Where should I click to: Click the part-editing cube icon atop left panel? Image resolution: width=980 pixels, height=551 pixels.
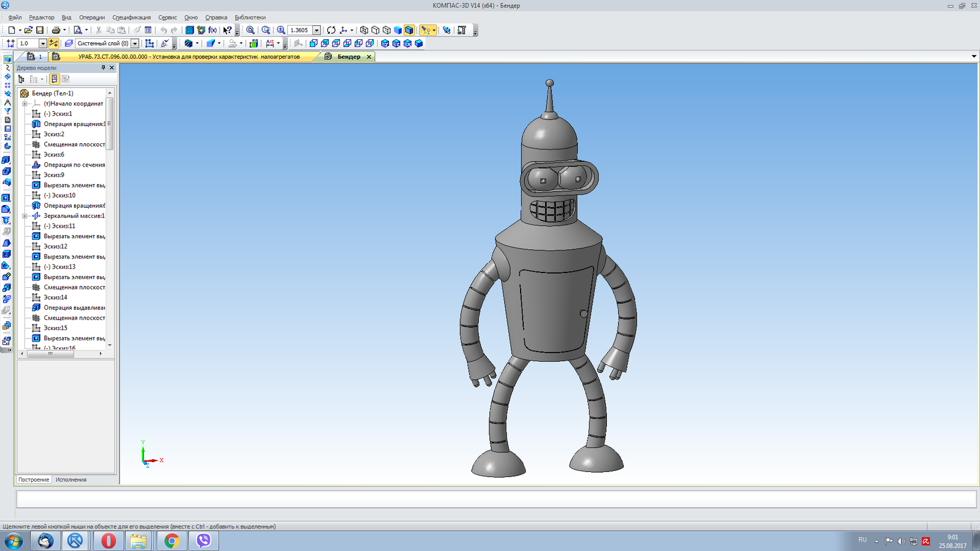pyautogui.click(x=7, y=59)
